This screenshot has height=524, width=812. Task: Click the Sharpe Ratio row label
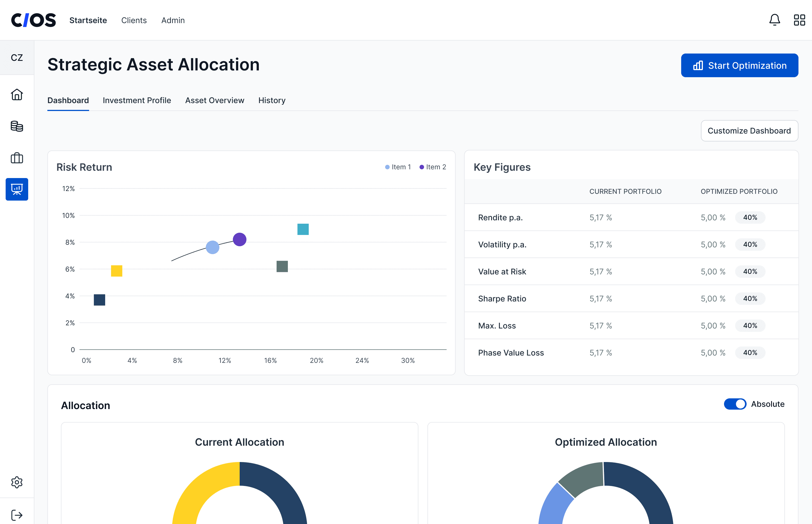502,299
